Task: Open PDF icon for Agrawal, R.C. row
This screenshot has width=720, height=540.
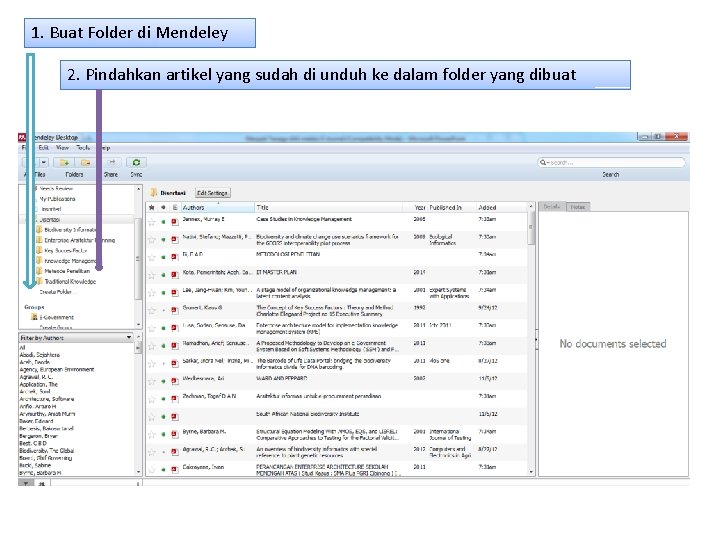Action: point(174,452)
